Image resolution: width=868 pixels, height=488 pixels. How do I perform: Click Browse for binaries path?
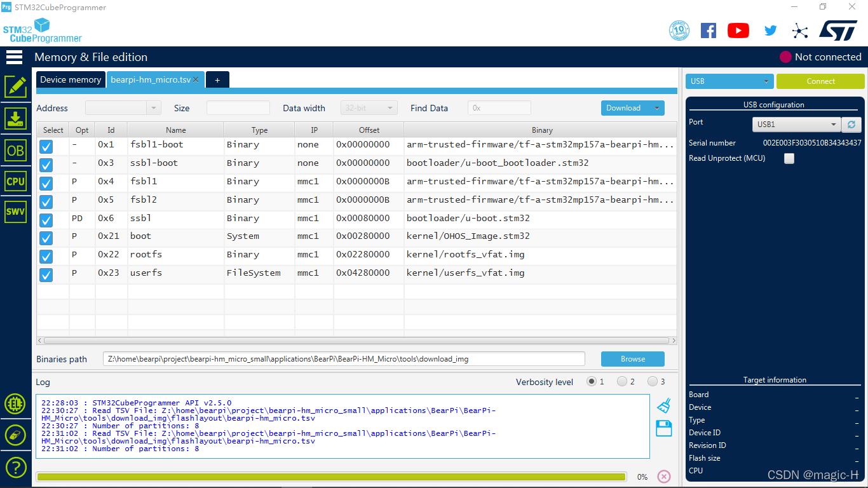633,359
